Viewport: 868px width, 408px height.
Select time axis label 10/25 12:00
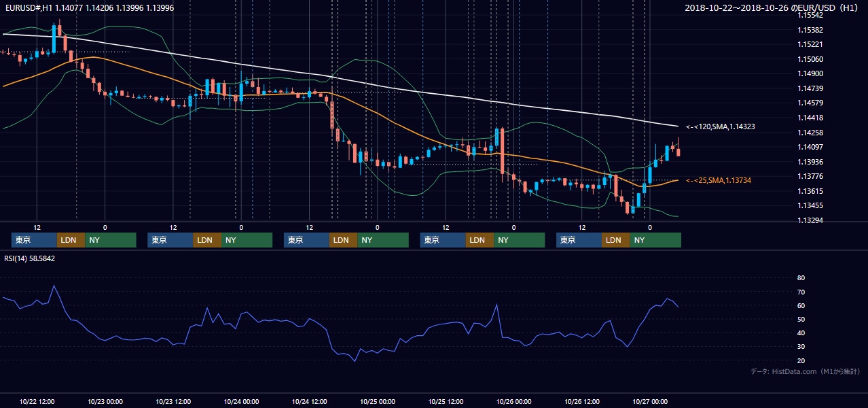(x=446, y=401)
